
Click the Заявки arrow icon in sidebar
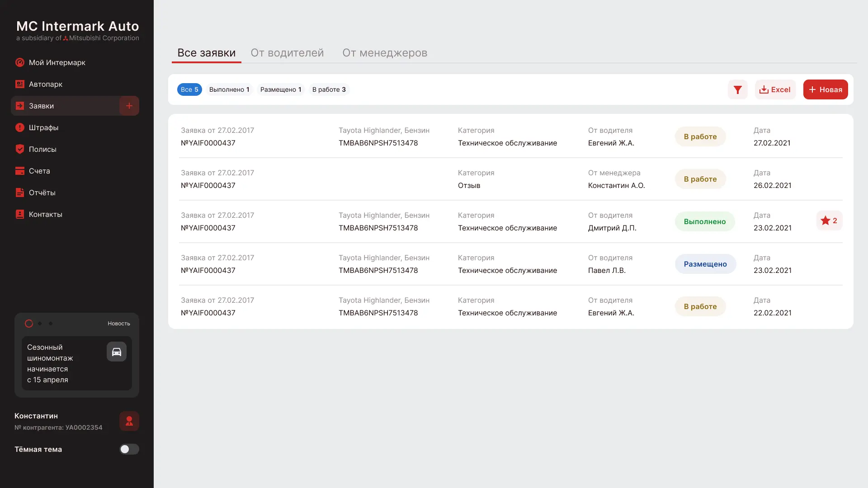(20, 106)
